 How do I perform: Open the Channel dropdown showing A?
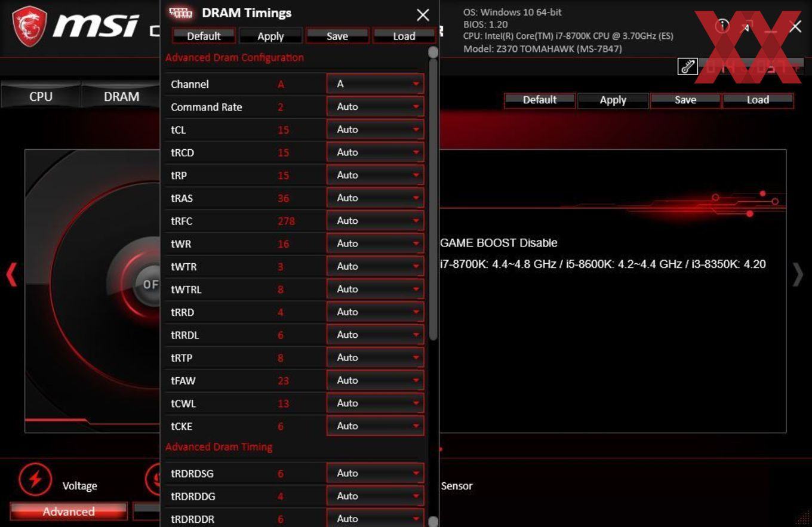376,84
